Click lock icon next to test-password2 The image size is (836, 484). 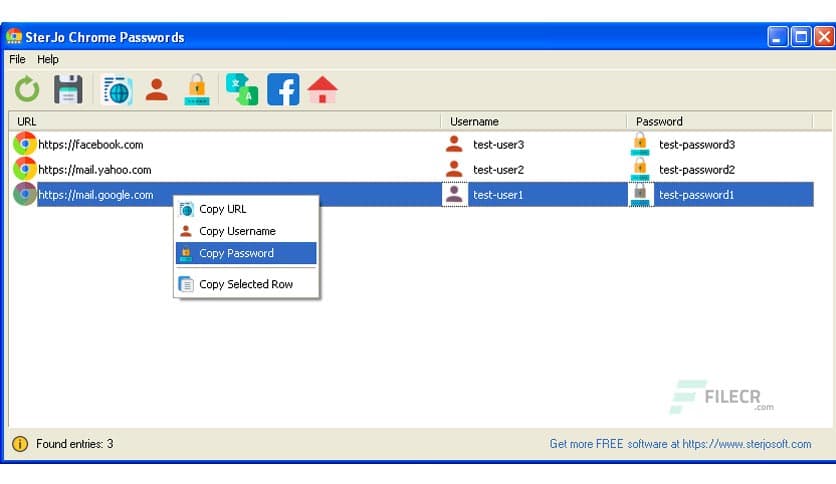pyautogui.click(x=640, y=169)
